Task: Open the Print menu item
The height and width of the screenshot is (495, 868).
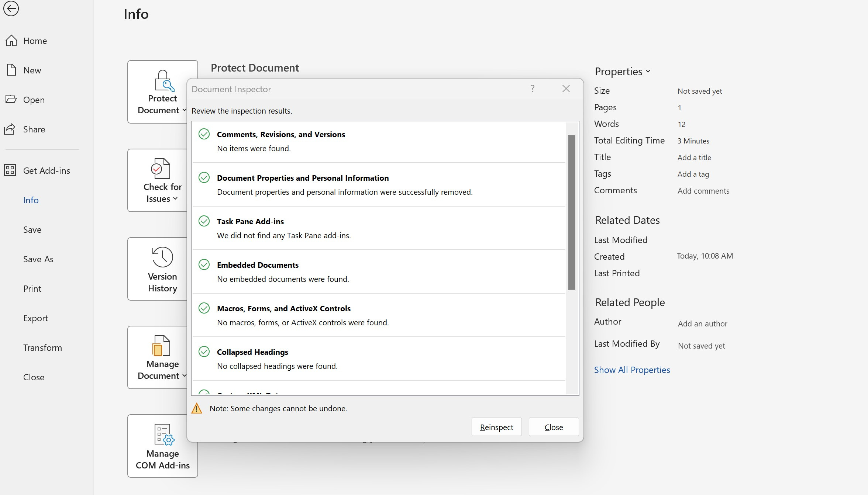Action: click(x=32, y=288)
